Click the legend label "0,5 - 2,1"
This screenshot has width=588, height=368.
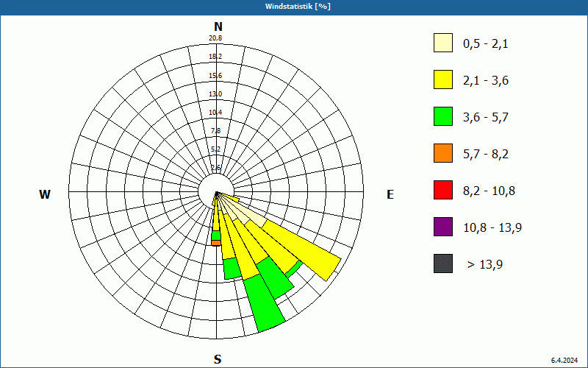[486, 44]
